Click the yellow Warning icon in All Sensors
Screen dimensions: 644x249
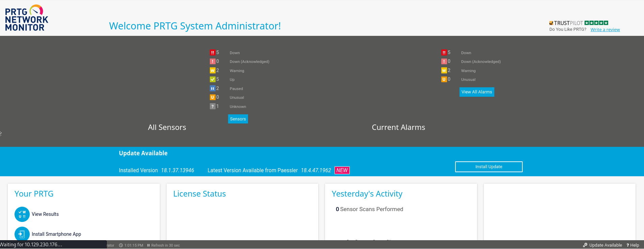point(212,70)
